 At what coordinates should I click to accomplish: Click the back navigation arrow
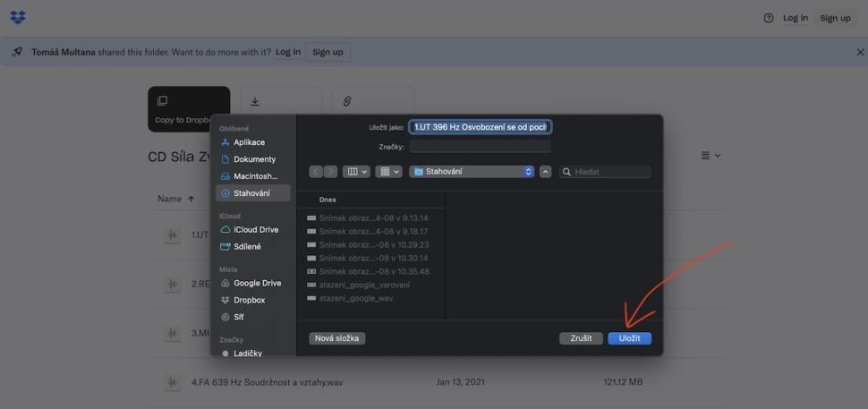click(x=316, y=172)
